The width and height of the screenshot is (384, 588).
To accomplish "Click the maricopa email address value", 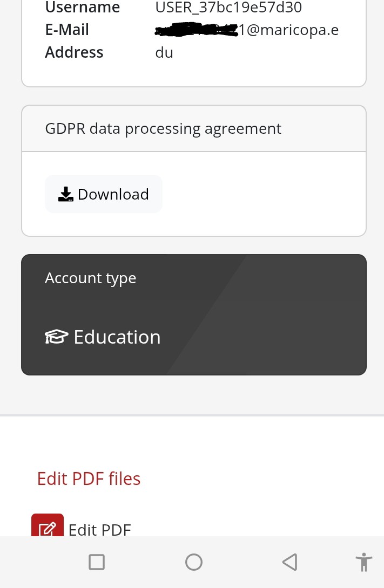I will click(289, 30).
